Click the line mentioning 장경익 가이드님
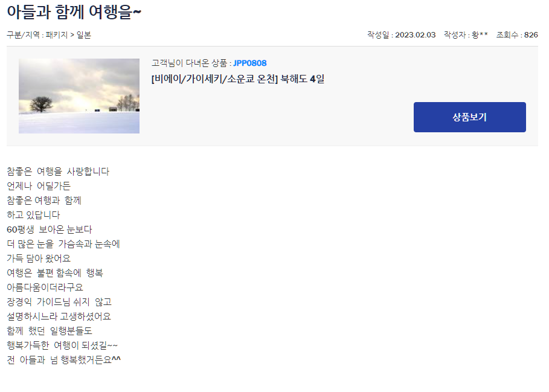This screenshot has height=392, width=549. tap(59, 301)
